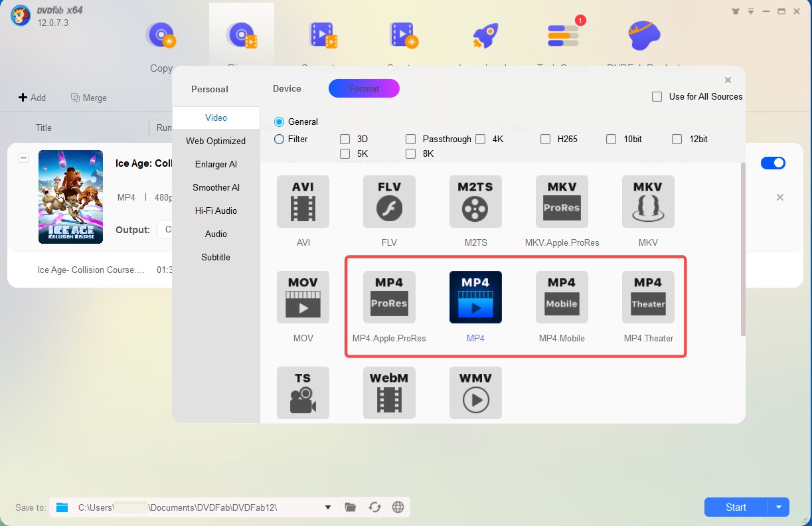Choose the MP4.Mobile format icon

(562, 297)
